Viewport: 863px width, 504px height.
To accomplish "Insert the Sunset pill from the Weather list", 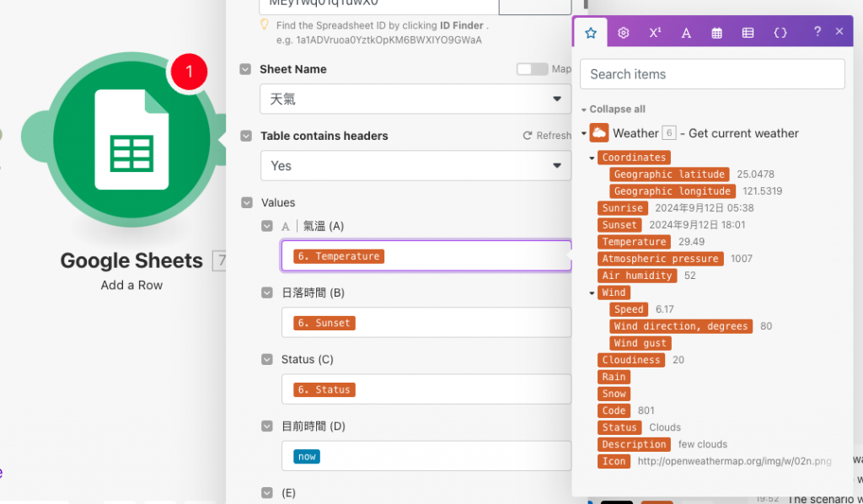I will click(619, 225).
